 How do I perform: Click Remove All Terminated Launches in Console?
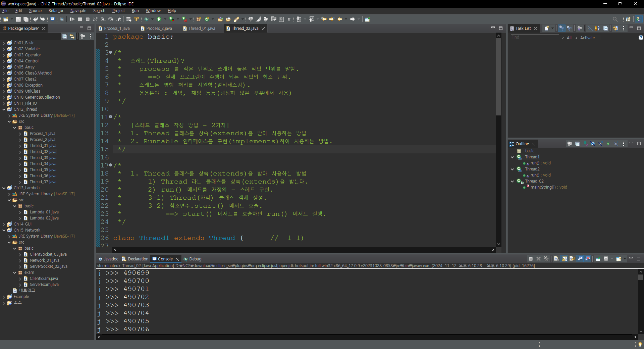pyautogui.click(x=546, y=259)
